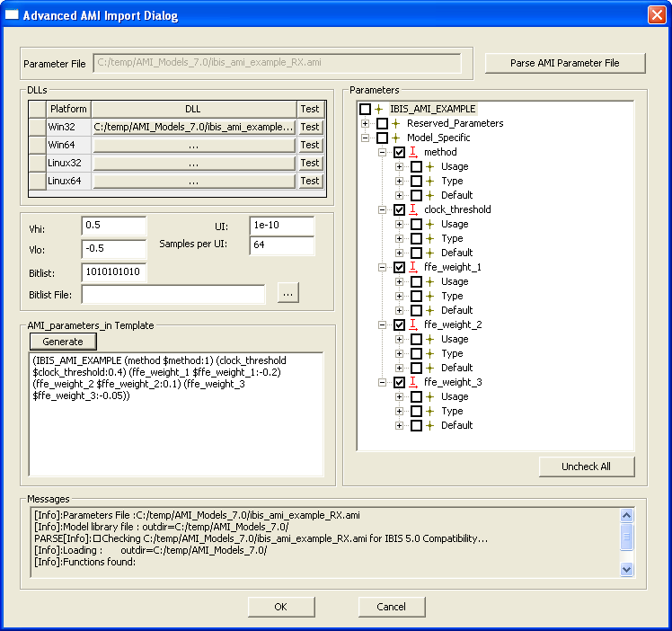
Task: Toggle the ffe_weight_2 checkbox
Action: coord(399,325)
